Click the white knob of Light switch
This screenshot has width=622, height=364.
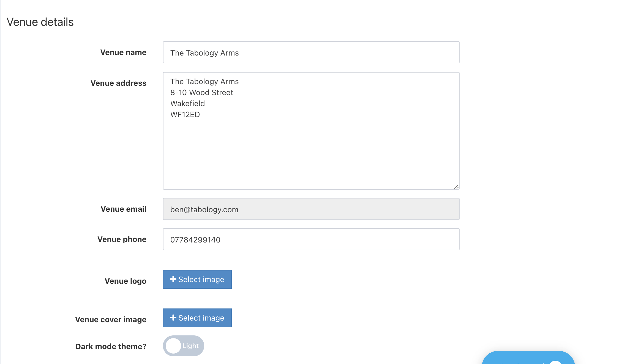173,346
